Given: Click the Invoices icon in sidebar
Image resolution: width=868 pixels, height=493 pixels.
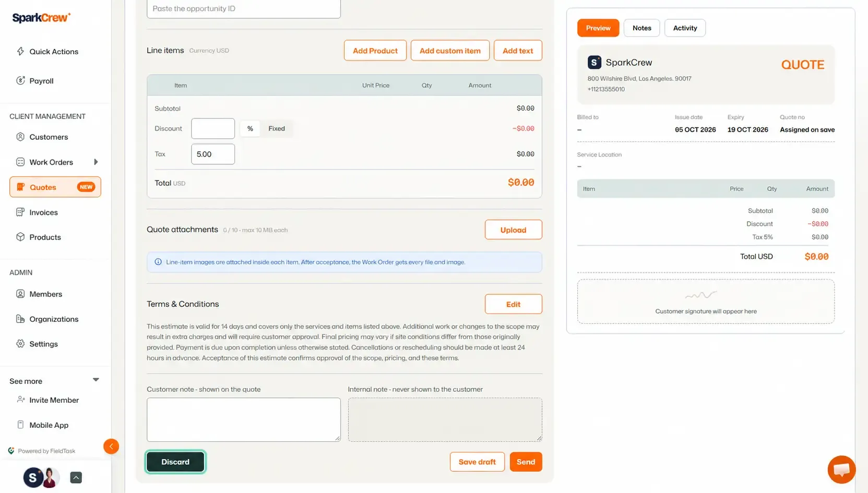Looking at the screenshot, I should coord(20,212).
